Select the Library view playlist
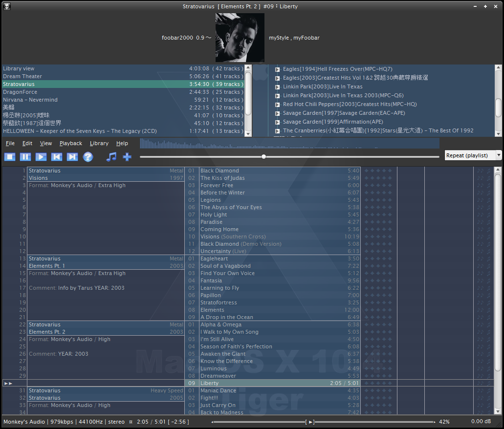504x429 pixels. (x=123, y=68)
